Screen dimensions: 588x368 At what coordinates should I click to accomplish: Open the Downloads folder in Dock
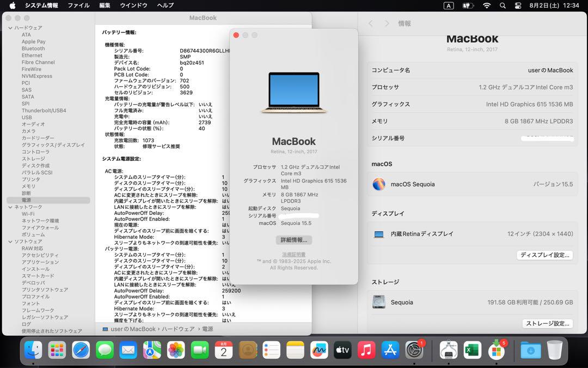531,351
